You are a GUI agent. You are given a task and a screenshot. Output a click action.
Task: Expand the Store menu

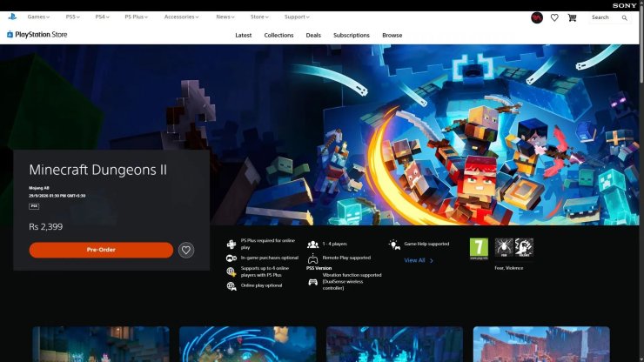(259, 17)
